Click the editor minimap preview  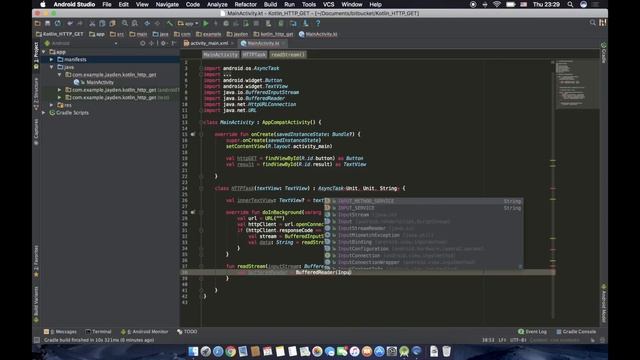pos(577,84)
